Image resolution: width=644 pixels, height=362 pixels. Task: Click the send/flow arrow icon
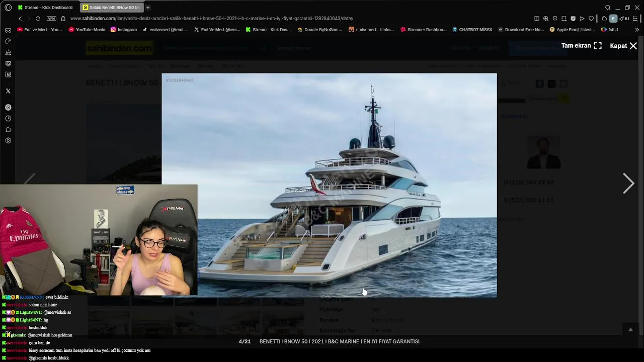(582, 19)
